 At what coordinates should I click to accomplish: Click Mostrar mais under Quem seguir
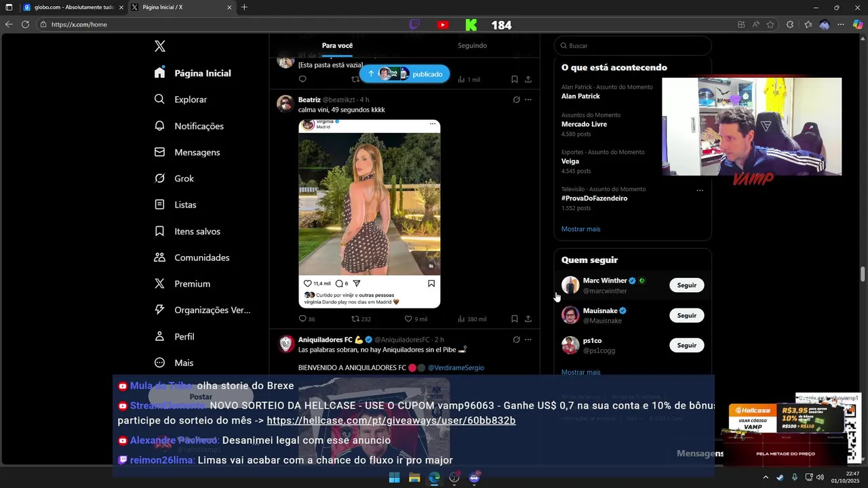point(580,372)
